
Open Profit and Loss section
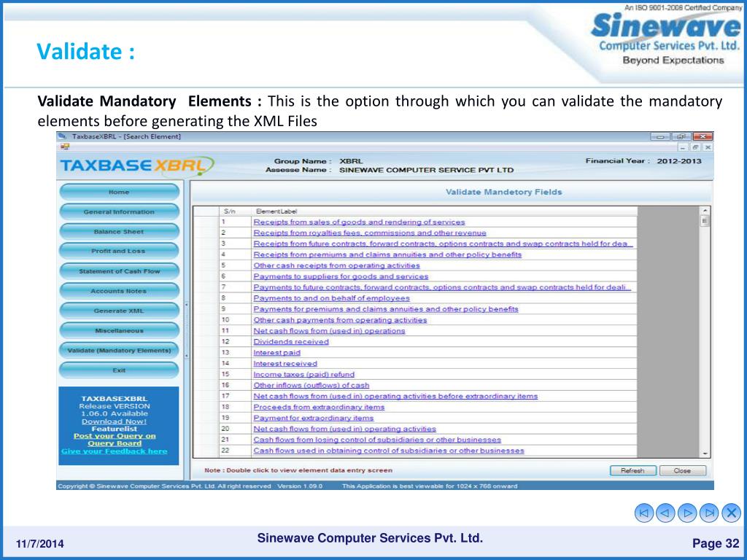click(x=119, y=251)
